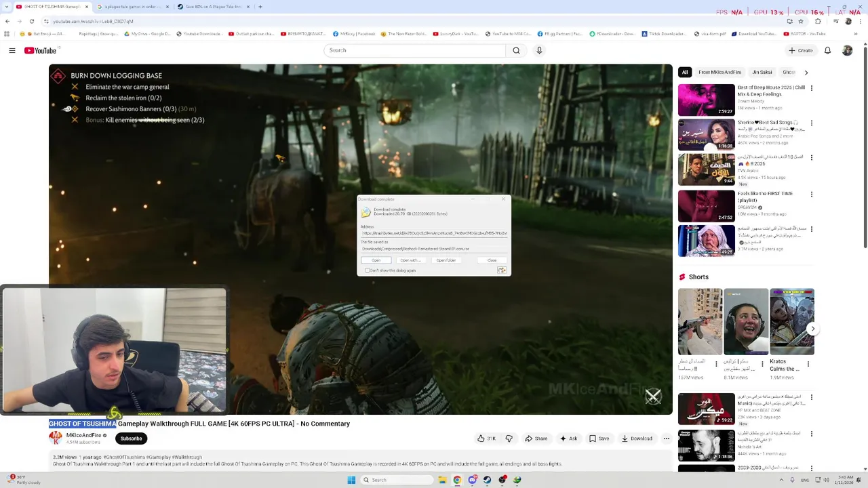Screen dimensions: 868x488
Task: Open options menu for the 49:28 video
Action: 811,229
